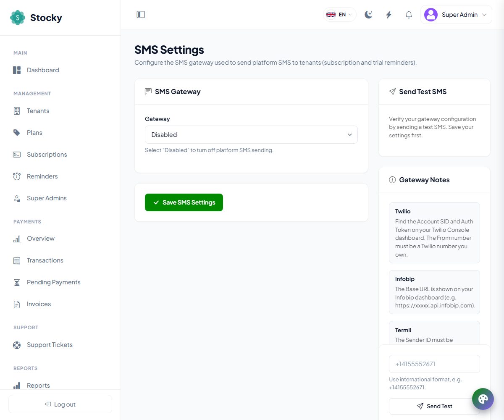Click the Twilio gateway note card
Viewport: 504px width, 420px height.
click(x=434, y=233)
